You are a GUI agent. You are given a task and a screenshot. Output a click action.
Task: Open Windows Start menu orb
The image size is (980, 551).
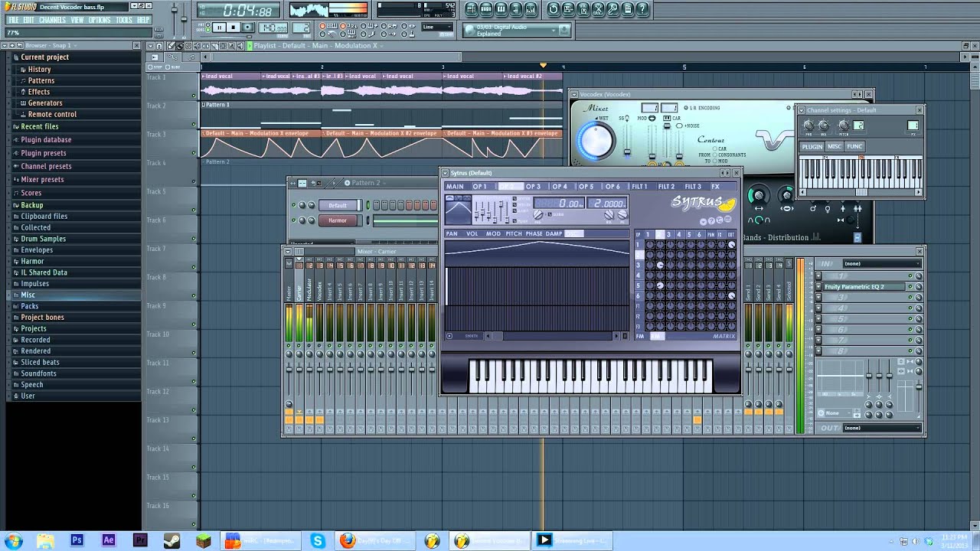tap(13, 540)
